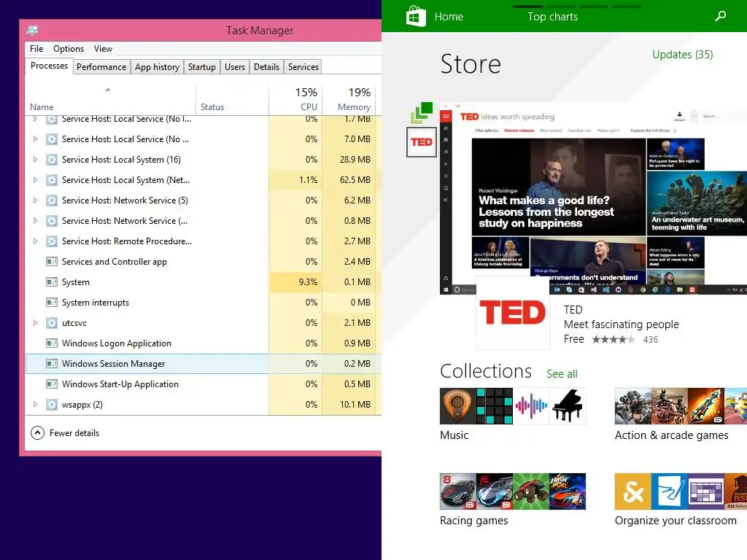Click the window icon beside the System process

(x=52, y=282)
